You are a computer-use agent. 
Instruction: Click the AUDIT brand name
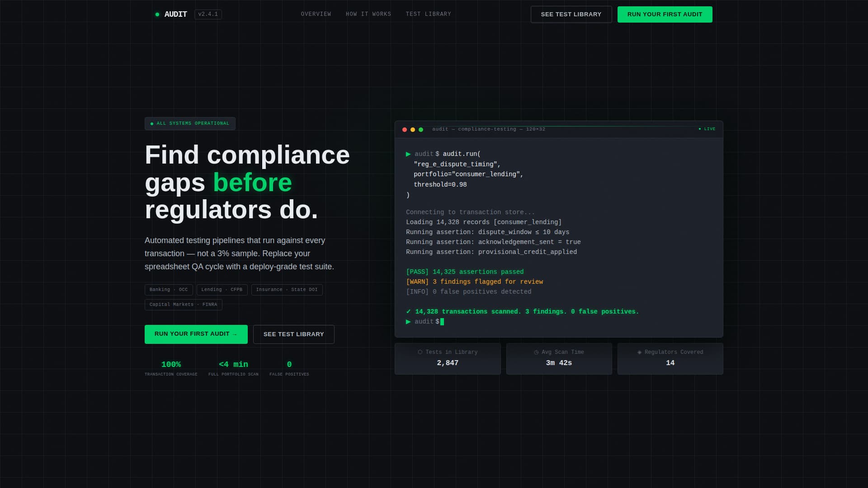point(176,14)
